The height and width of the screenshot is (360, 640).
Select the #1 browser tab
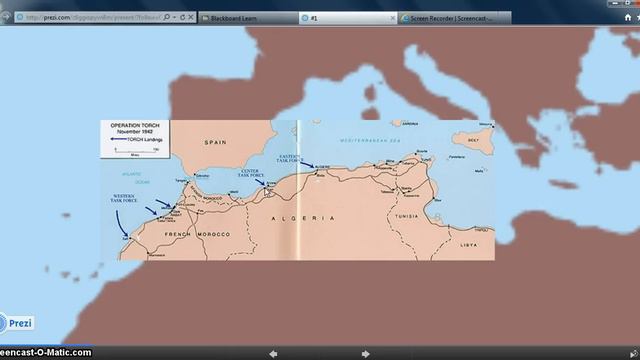coord(347,18)
